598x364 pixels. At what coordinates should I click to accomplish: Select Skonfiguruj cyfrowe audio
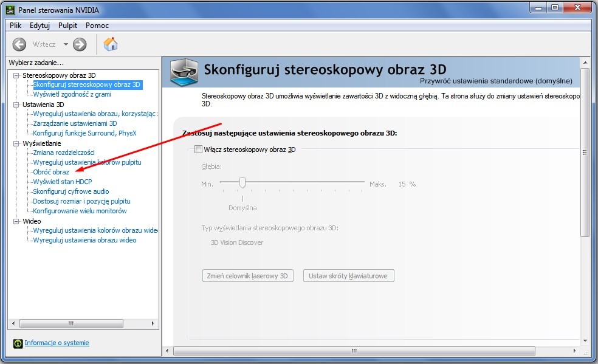point(71,191)
